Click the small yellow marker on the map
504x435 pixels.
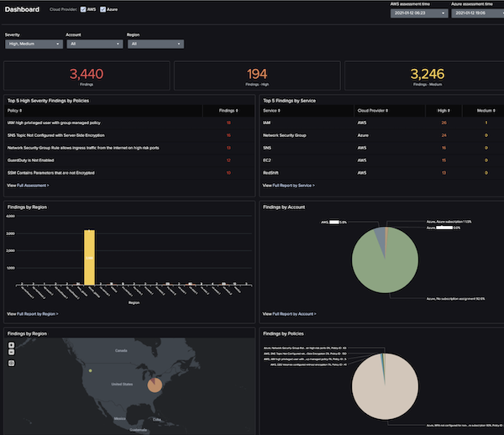[x=91, y=370]
